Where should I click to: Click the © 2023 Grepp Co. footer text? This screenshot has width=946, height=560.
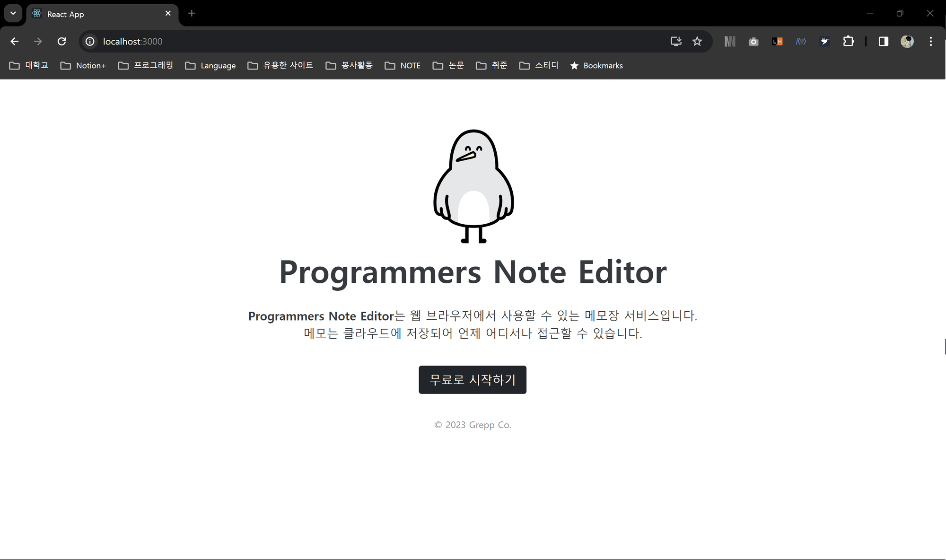pos(473,425)
